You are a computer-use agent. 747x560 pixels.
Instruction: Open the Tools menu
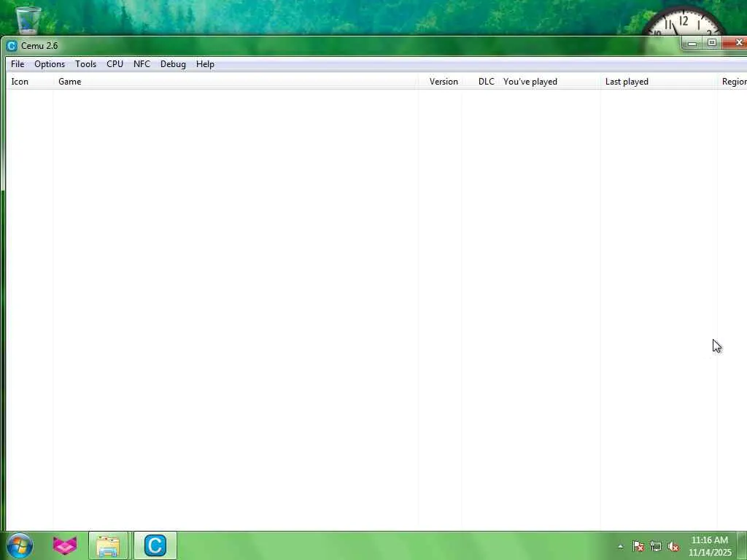86,64
